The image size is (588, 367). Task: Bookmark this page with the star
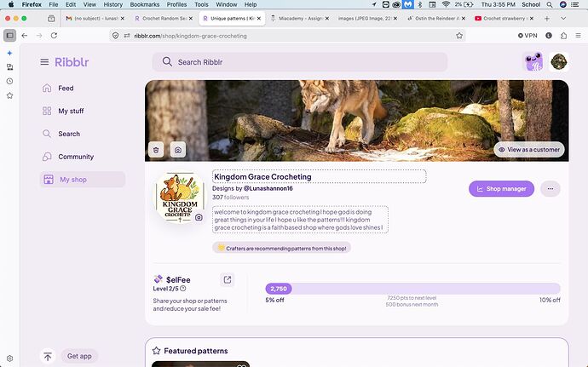click(x=459, y=36)
